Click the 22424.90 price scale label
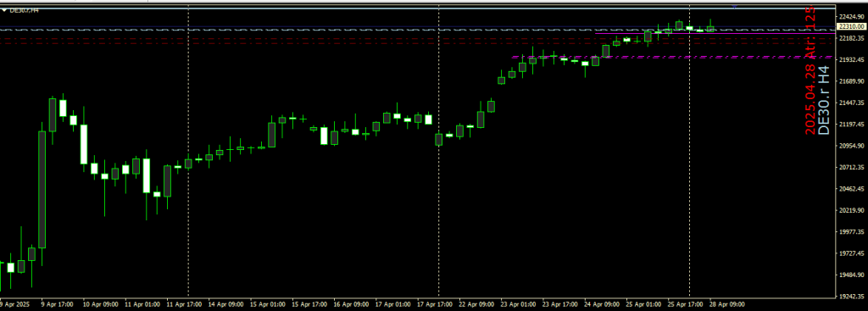This screenshot has width=868, height=311. (852, 17)
